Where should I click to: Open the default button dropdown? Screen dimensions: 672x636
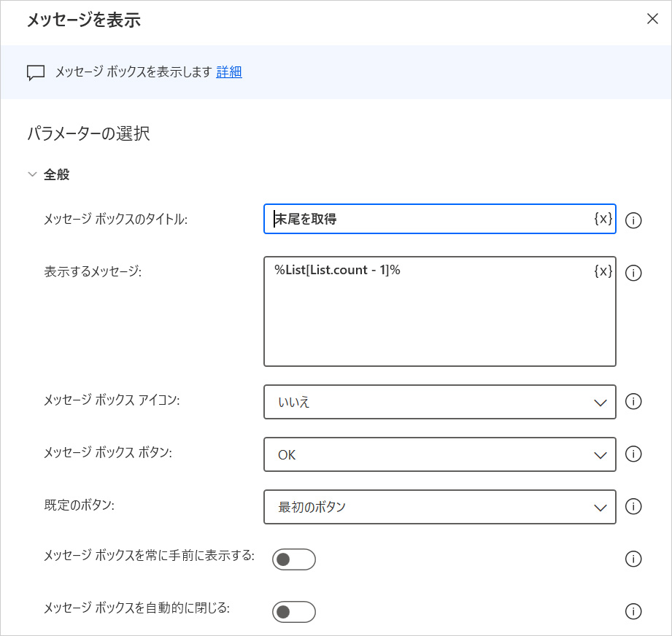tap(439, 507)
